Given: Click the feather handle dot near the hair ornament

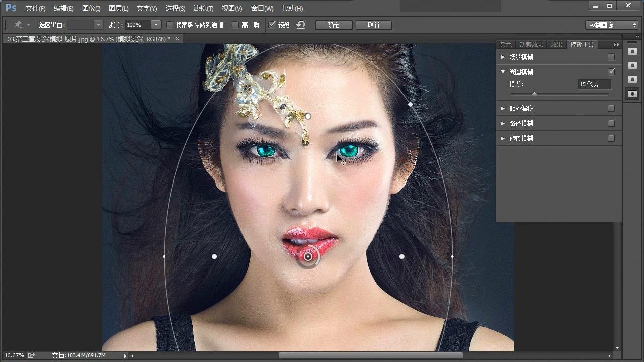Looking at the screenshot, I should (308, 116).
